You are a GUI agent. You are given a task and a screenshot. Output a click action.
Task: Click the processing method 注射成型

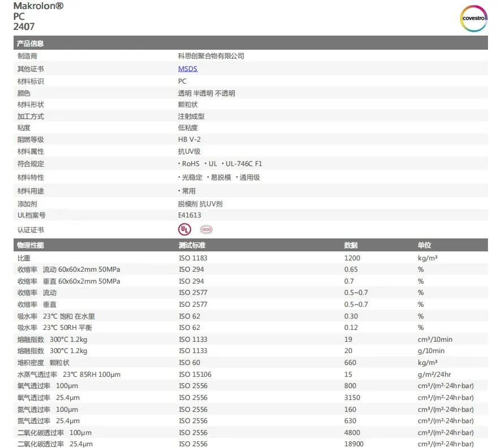[x=191, y=116]
